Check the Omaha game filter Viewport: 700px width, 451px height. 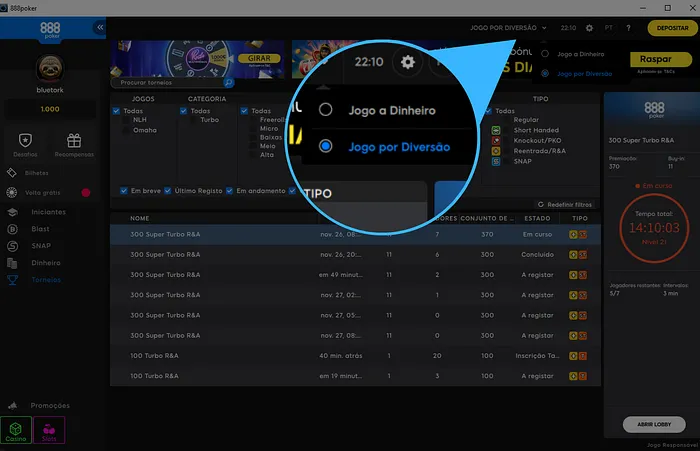coord(127,130)
